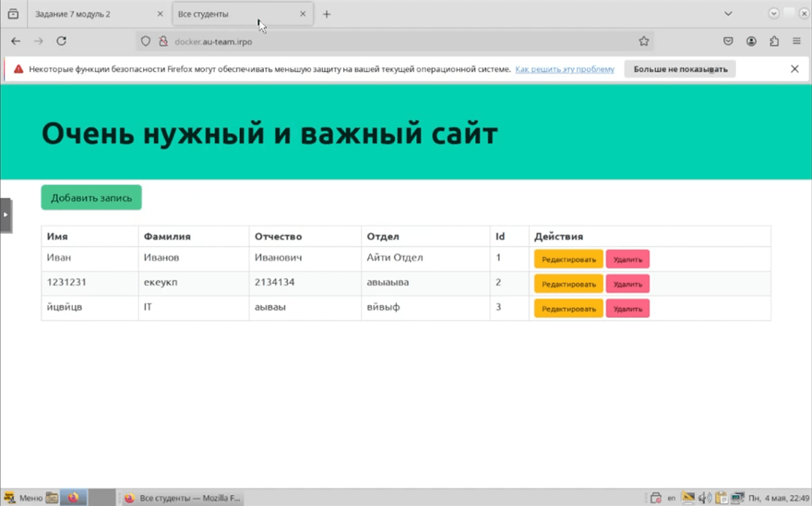Image resolution: width=812 pixels, height=506 pixels.
Task: Open 'Как решить эту проблему' link
Action: click(565, 69)
